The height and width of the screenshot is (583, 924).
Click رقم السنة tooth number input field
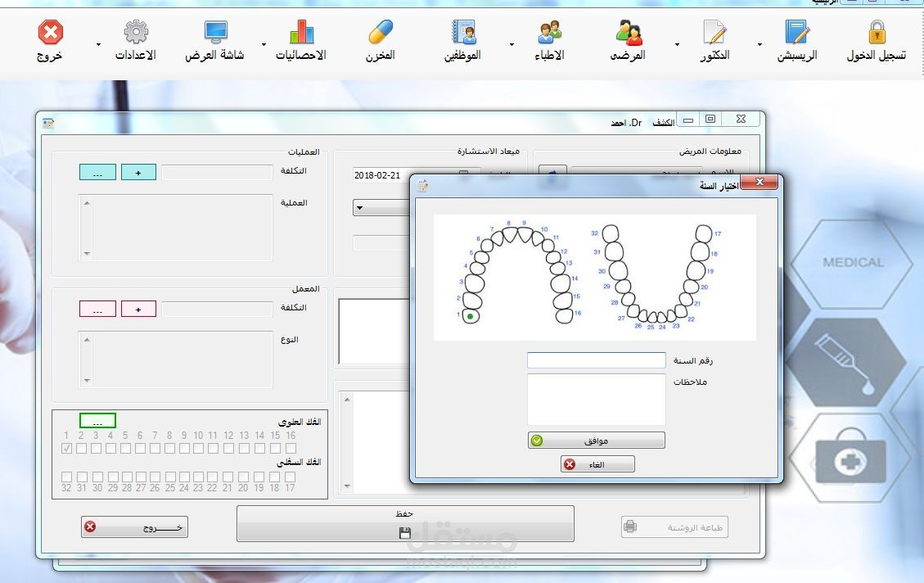[597, 360]
